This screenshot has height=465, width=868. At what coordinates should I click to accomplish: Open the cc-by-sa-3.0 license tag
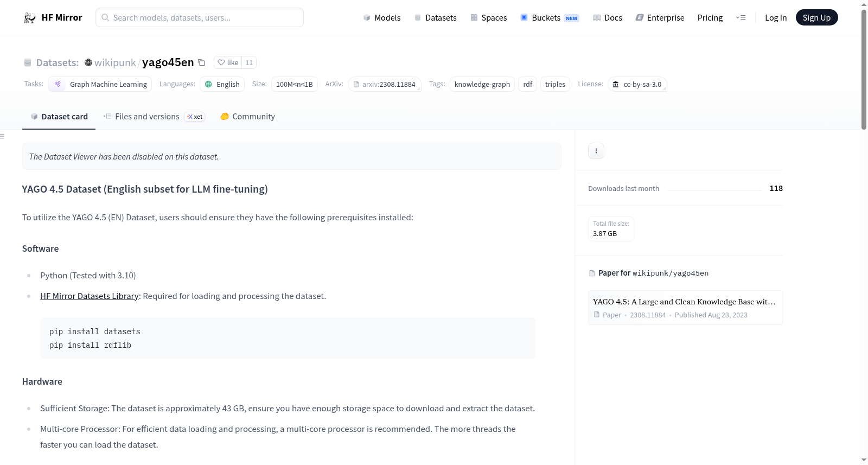click(x=637, y=84)
